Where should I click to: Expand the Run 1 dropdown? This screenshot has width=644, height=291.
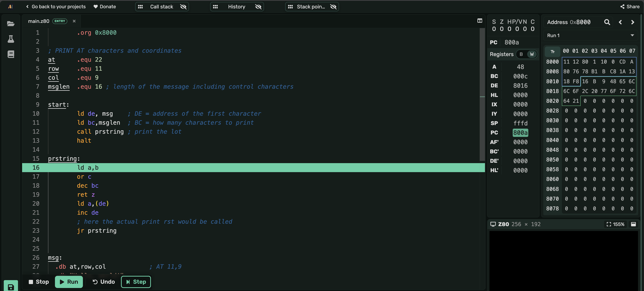point(591,35)
